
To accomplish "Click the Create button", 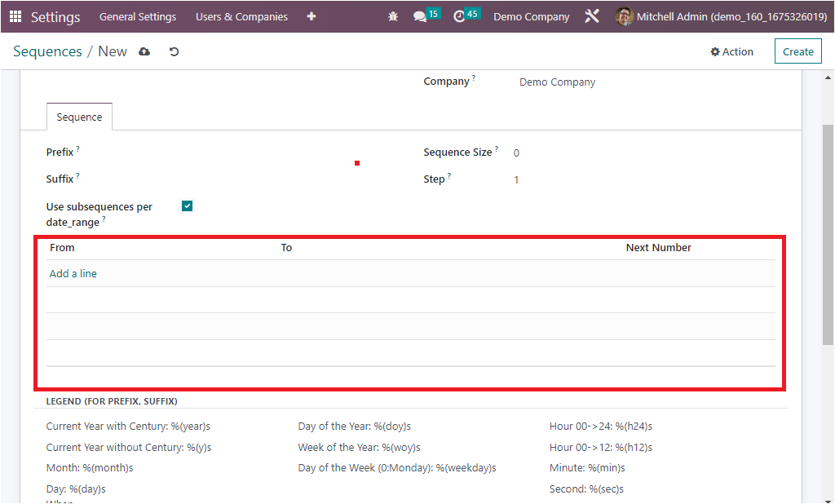I will point(797,51).
